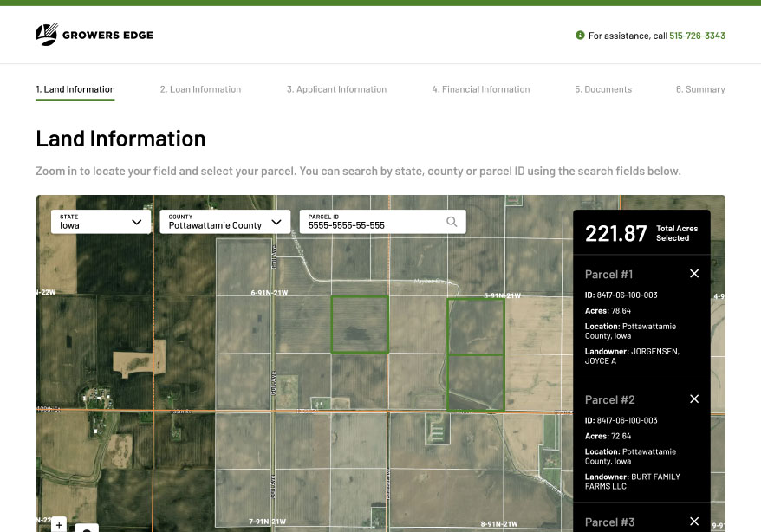
Task: Remove Parcel #1 with its X icon
Action: click(x=693, y=274)
